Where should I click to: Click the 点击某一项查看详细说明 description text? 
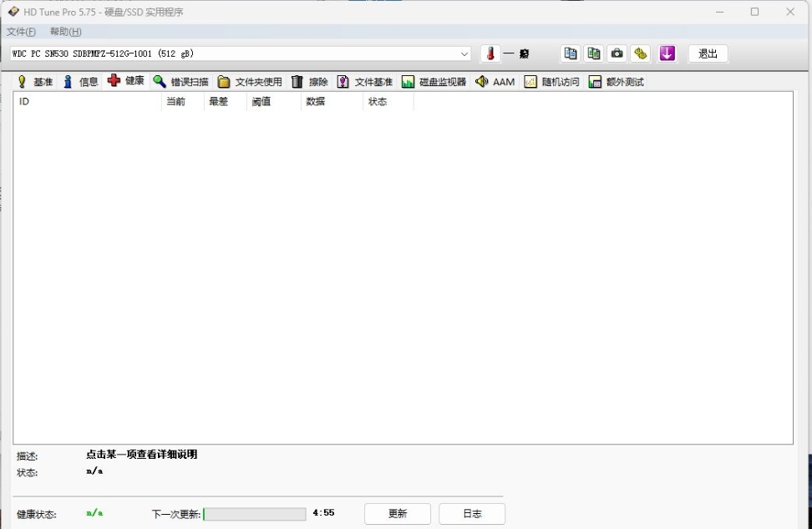pos(141,455)
